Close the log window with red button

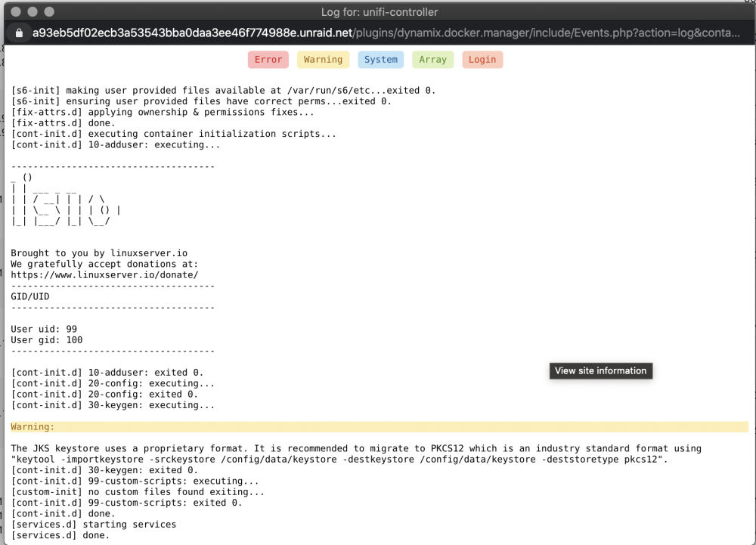16,11
